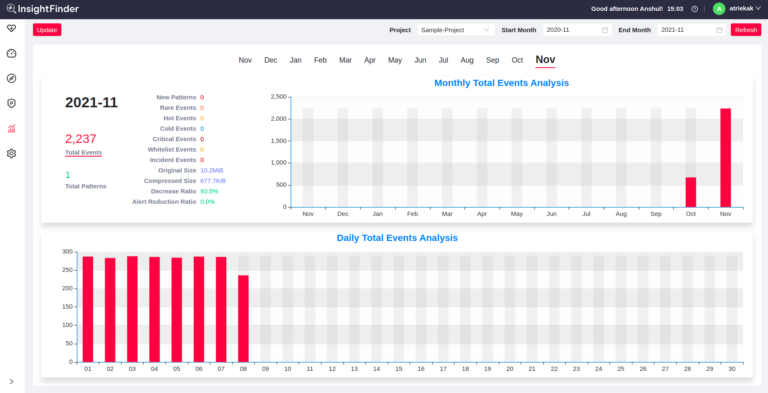Click the Cold Events row label
Screen dimensions: 768x393
pyautogui.click(x=178, y=129)
